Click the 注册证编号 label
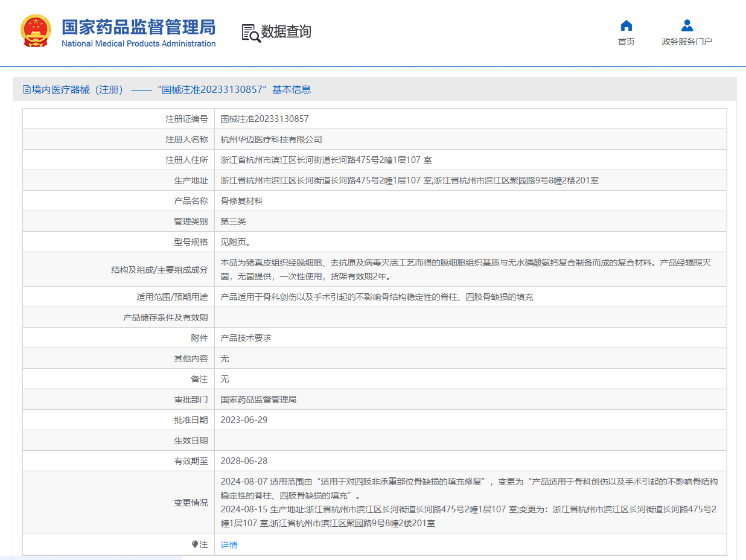The width and height of the screenshot is (746, 560). point(186,119)
